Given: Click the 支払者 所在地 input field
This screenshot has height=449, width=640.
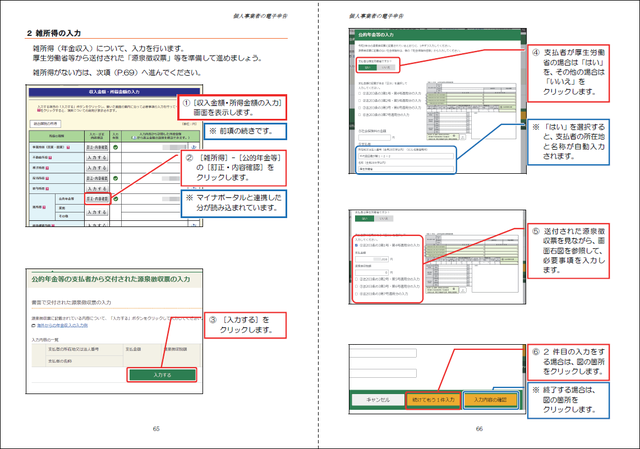Looking at the screenshot, I should point(406,156).
